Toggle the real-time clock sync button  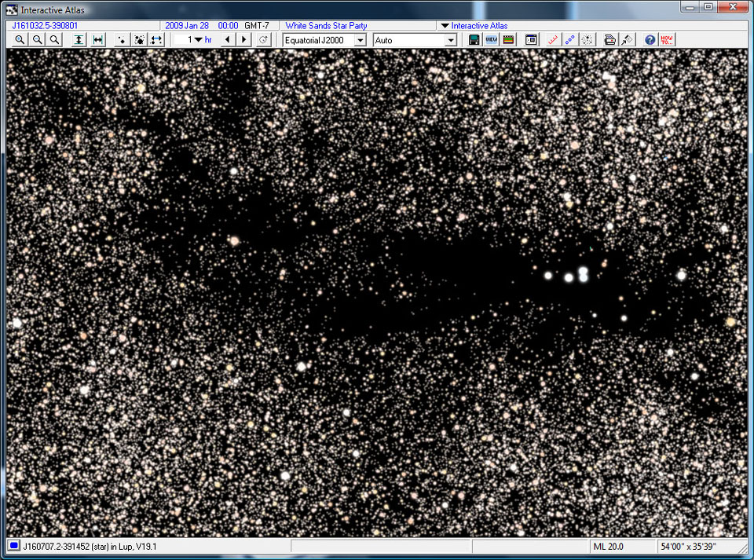tap(264, 40)
